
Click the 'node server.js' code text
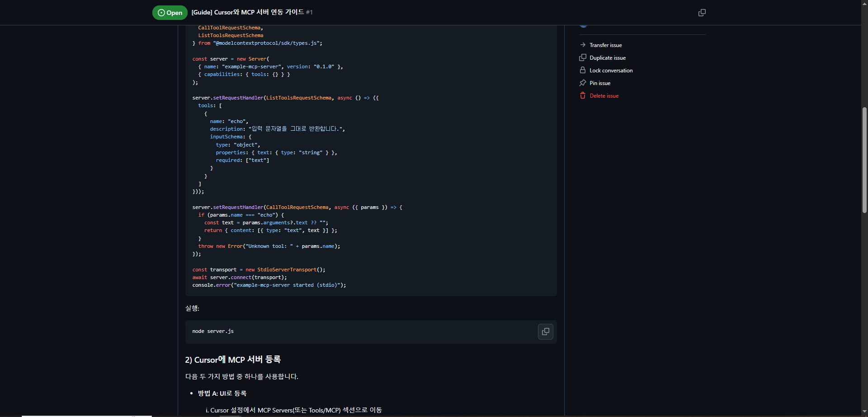tap(213, 332)
